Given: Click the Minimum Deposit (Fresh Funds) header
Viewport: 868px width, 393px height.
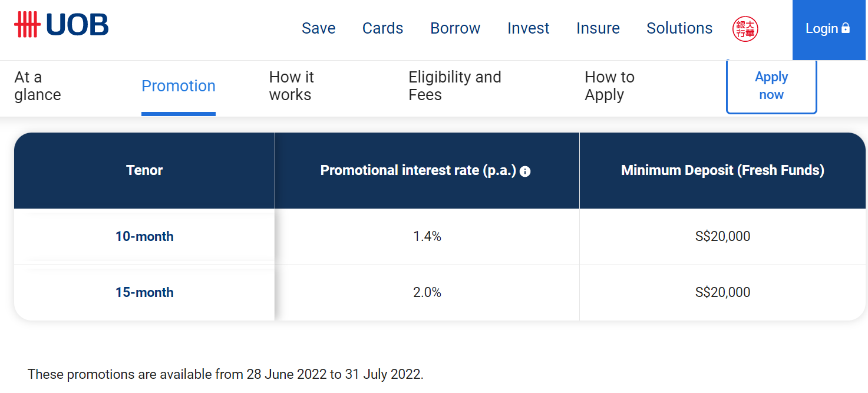Looking at the screenshot, I should (722, 170).
